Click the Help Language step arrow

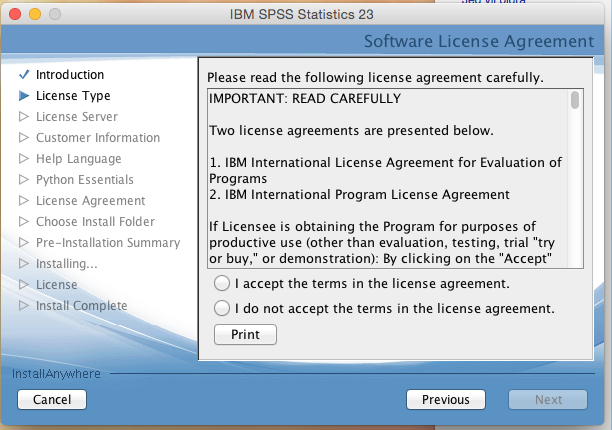(x=24, y=159)
